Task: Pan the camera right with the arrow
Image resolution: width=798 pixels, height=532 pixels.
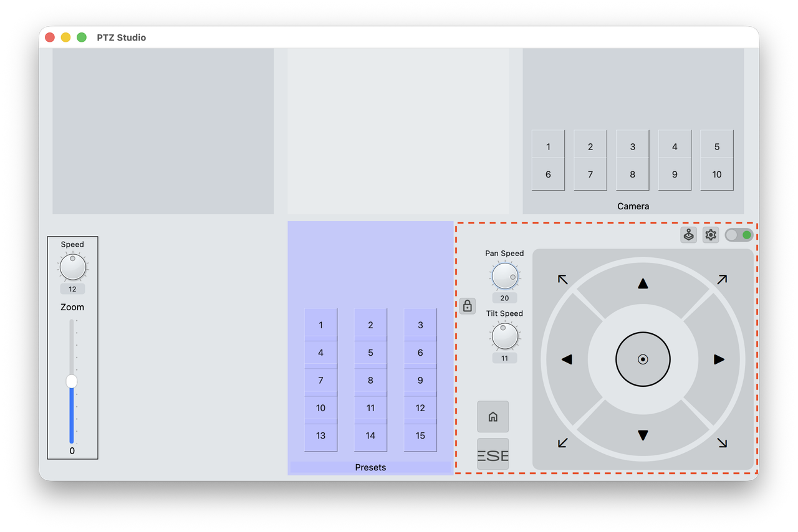Action: point(719,359)
